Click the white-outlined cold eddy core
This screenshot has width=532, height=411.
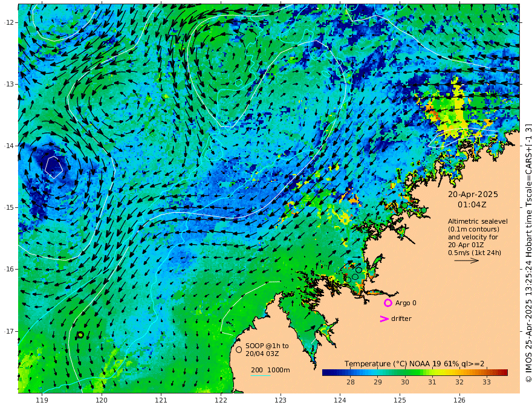(54, 167)
